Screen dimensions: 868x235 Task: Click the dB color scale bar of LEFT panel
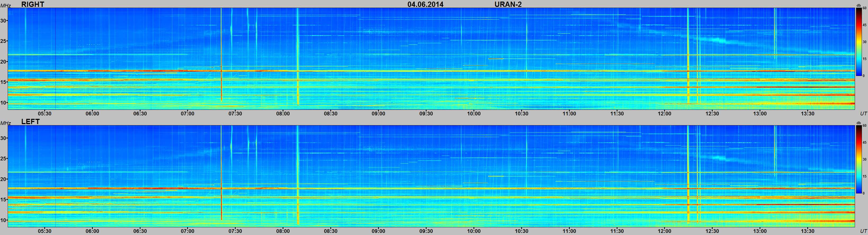click(x=859, y=159)
